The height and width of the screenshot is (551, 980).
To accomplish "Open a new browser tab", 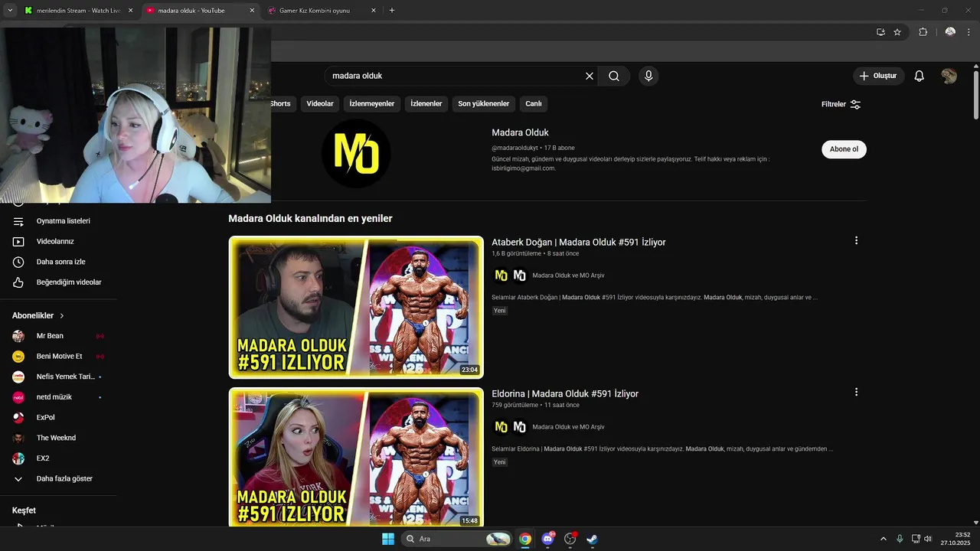I will [x=392, y=11].
